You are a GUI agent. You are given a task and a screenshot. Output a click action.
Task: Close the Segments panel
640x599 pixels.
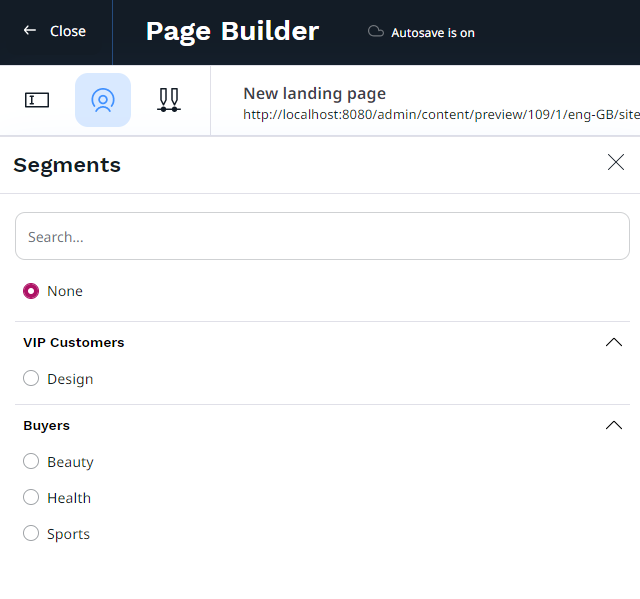point(615,163)
